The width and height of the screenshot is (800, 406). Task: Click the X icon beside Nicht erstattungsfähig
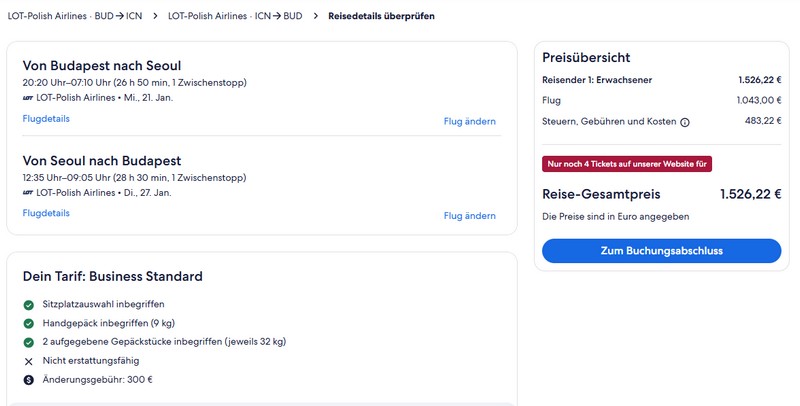coord(28,361)
